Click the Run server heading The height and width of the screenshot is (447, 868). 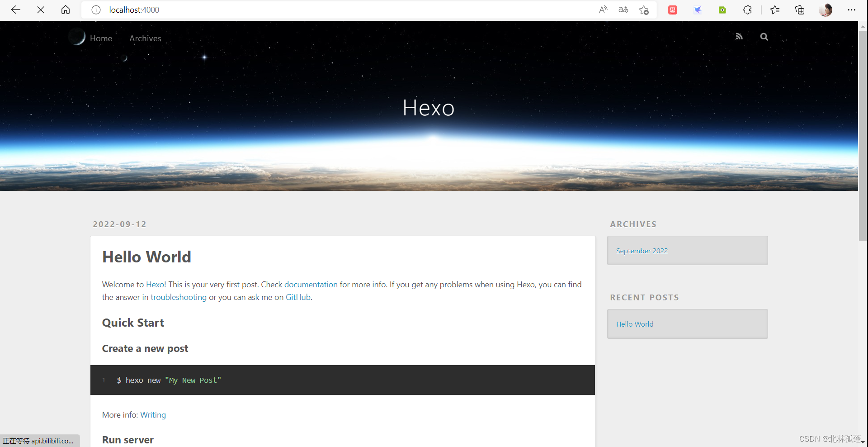(128, 440)
